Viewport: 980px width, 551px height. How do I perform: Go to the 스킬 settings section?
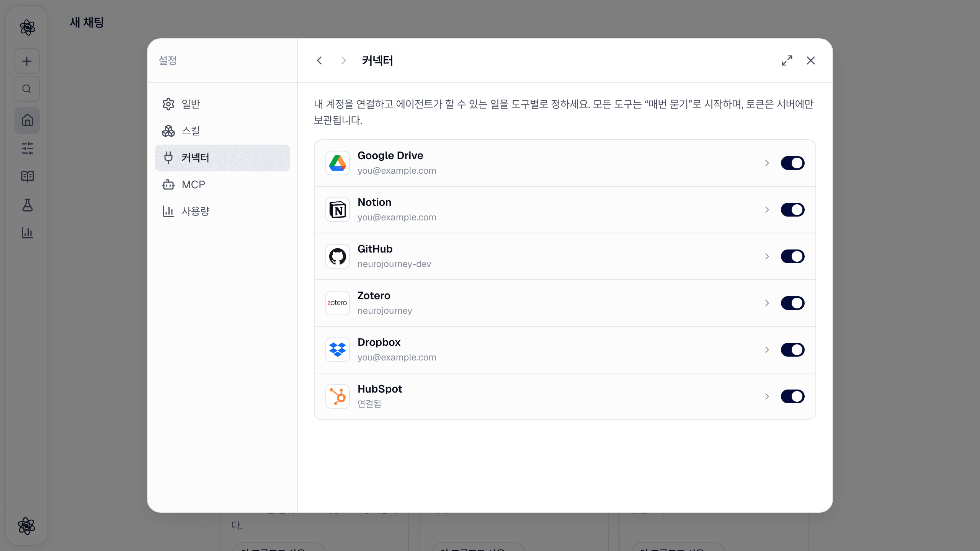tap(222, 131)
